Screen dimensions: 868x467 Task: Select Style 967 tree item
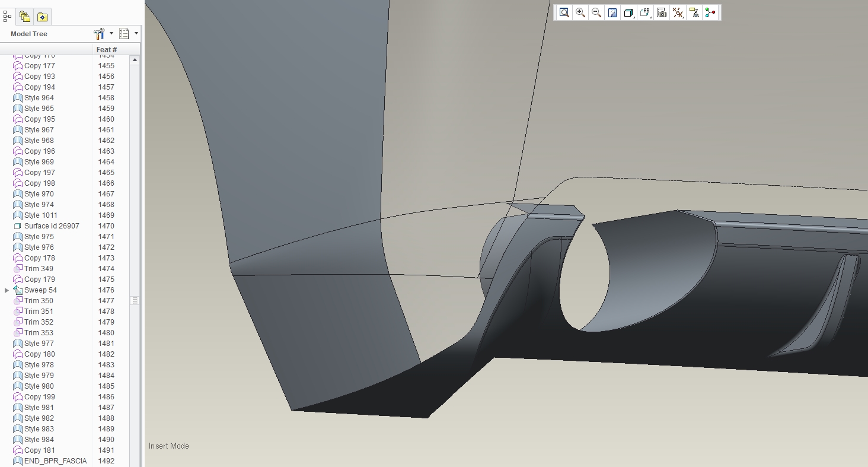(39, 130)
